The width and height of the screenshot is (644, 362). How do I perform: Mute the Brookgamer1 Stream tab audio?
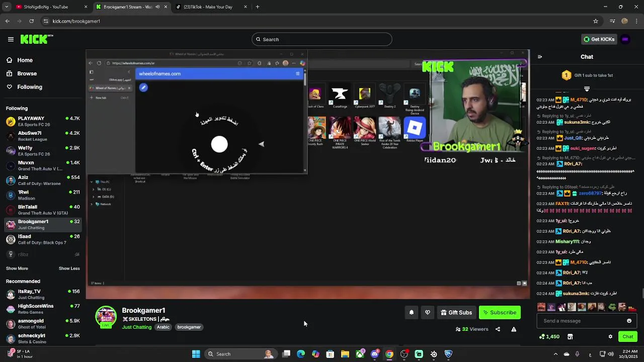158,7
